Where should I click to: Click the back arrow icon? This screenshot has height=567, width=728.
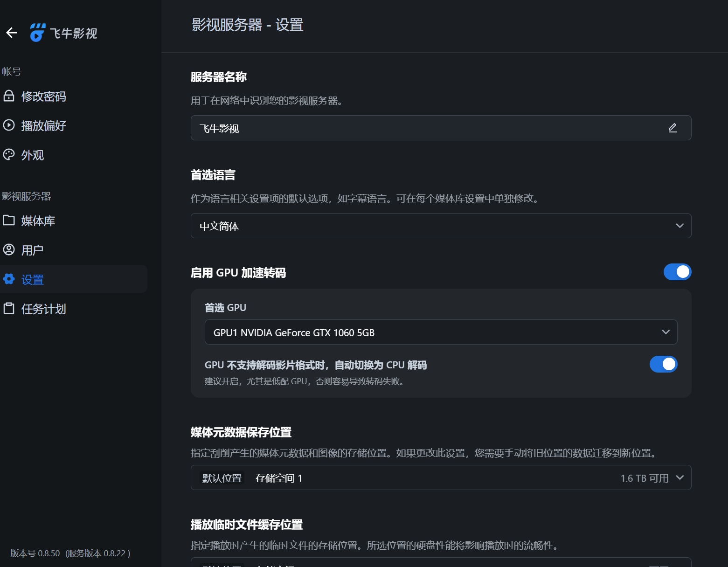(12, 33)
